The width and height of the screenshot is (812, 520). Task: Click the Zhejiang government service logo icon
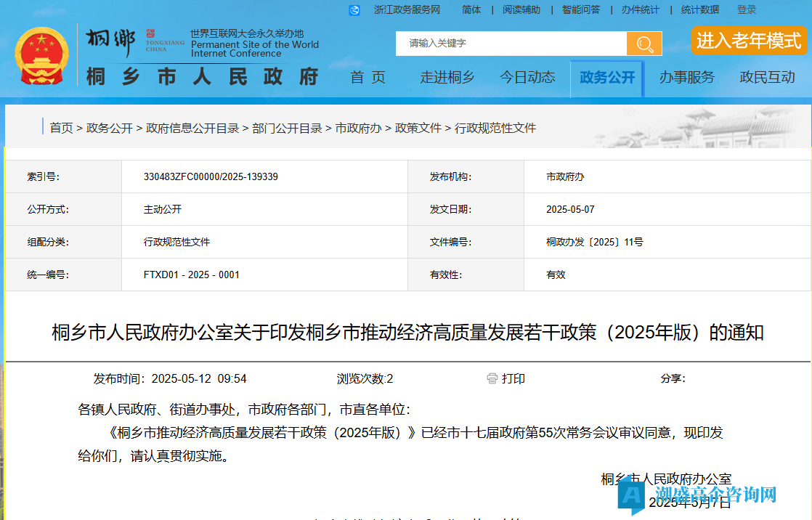pos(354,10)
